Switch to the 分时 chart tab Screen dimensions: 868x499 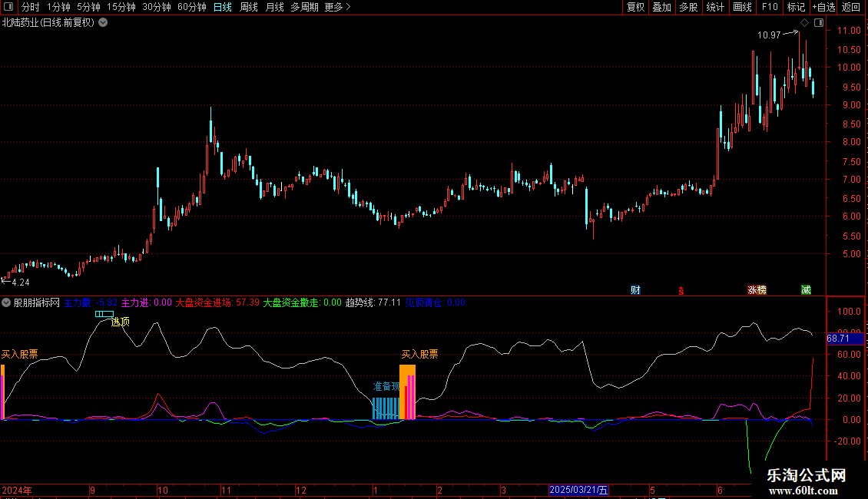(x=31, y=7)
